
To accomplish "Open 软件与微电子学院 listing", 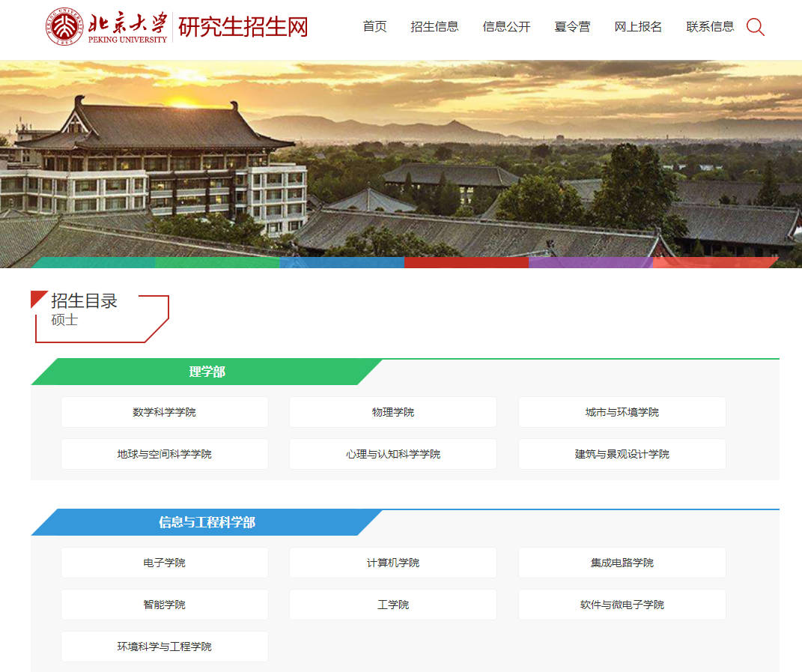I will [622, 605].
